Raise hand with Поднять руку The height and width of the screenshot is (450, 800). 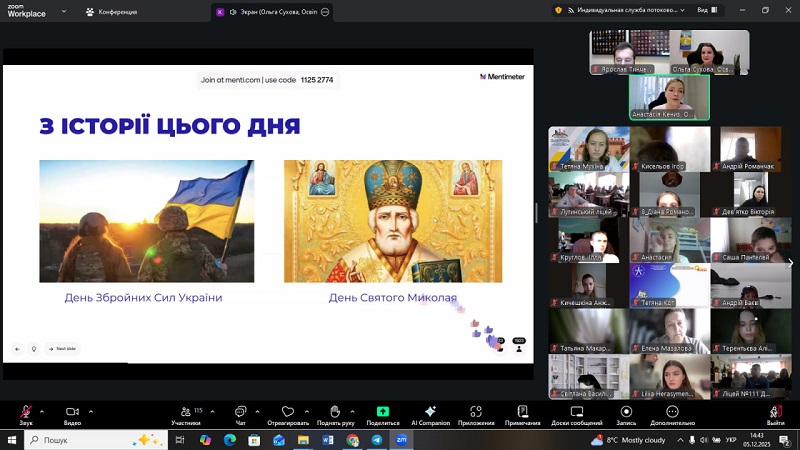pyautogui.click(x=335, y=414)
